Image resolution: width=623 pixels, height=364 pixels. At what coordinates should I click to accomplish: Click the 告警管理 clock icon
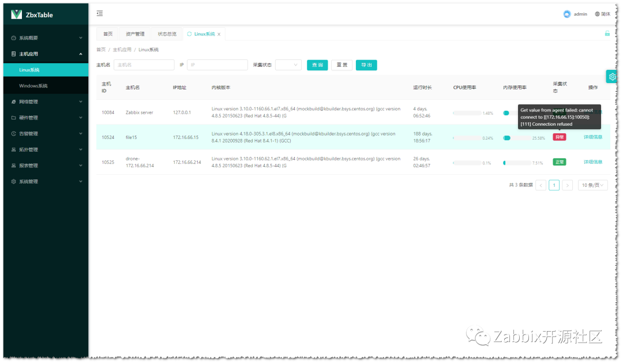tap(13, 133)
